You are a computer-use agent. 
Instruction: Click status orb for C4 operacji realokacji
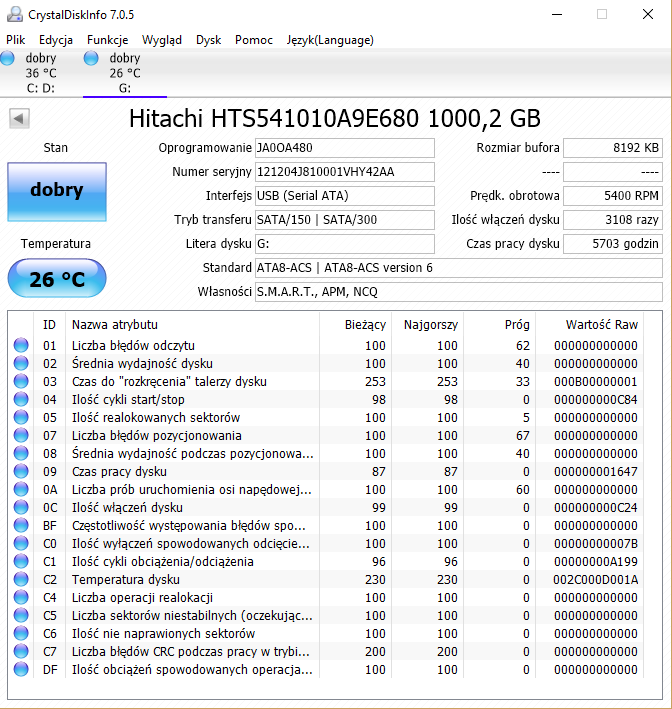21,598
